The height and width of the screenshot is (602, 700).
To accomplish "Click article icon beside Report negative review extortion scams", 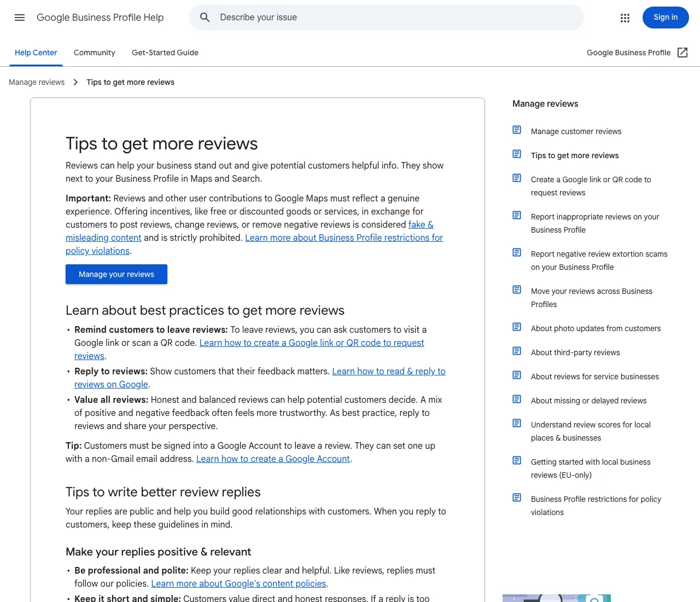I will [x=517, y=253].
